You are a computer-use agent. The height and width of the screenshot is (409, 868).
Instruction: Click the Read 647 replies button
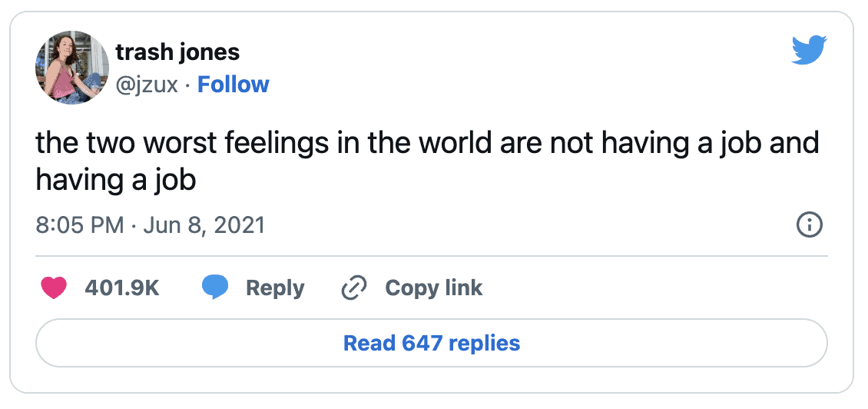(432, 342)
